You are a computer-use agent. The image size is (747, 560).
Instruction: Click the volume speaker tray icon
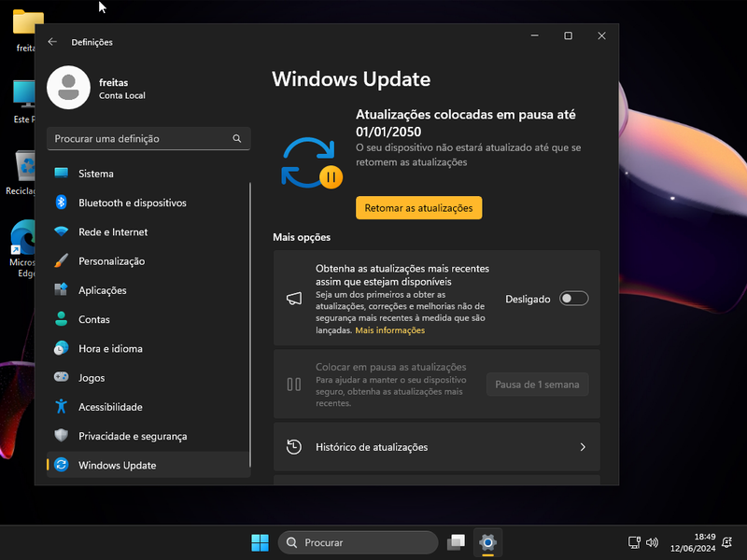point(652,542)
